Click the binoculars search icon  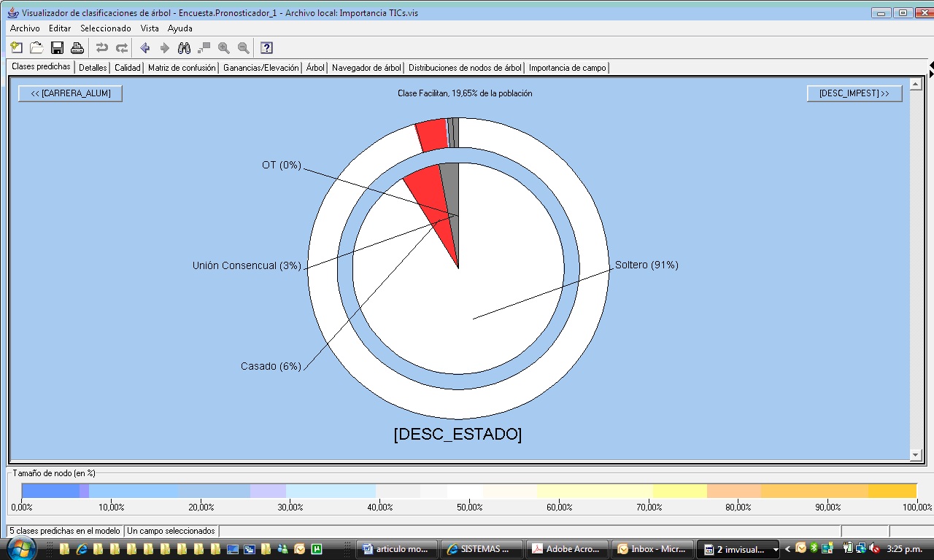pos(185,48)
